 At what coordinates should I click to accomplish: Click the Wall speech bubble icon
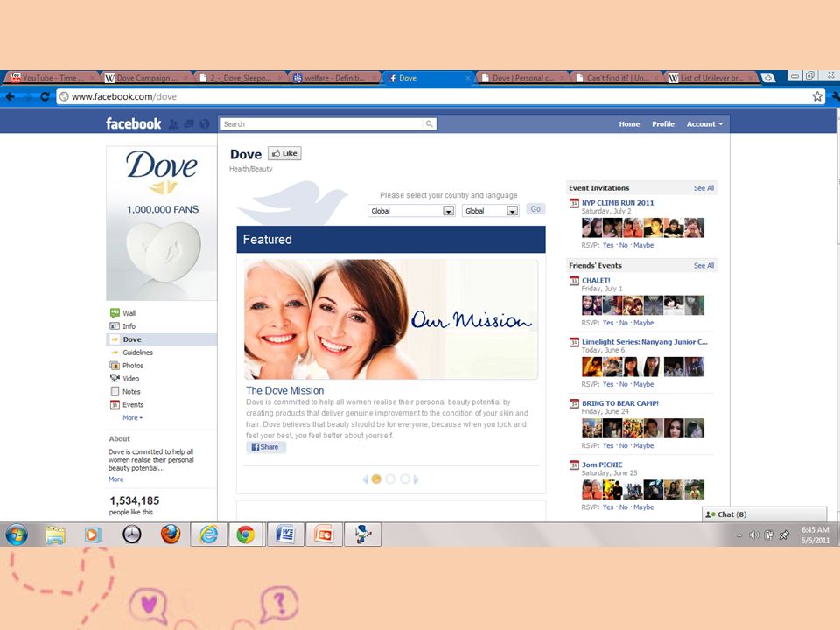pyautogui.click(x=115, y=313)
